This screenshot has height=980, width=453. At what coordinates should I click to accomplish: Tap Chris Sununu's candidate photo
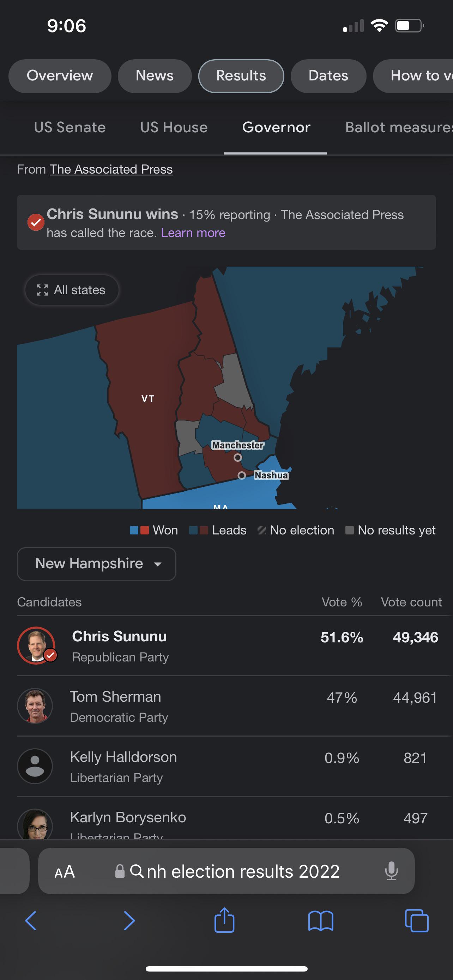point(36,645)
